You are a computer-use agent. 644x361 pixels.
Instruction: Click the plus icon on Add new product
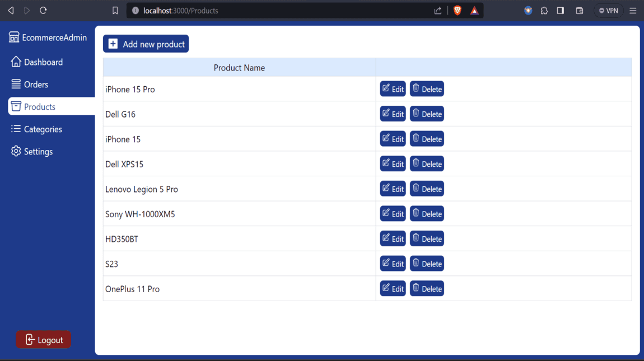click(x=113, y=43)
